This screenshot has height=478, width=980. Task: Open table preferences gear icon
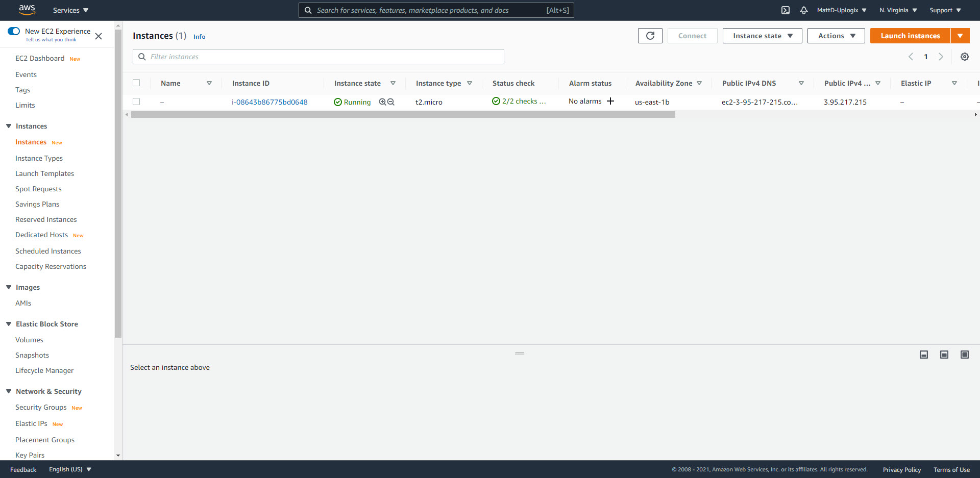coord(964,57)
